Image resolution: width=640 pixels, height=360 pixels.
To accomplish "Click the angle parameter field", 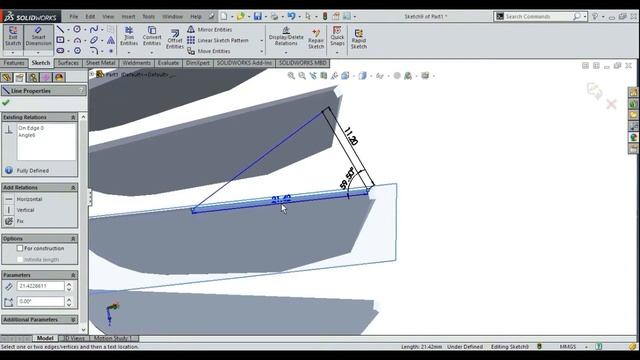I will (40, 301).
